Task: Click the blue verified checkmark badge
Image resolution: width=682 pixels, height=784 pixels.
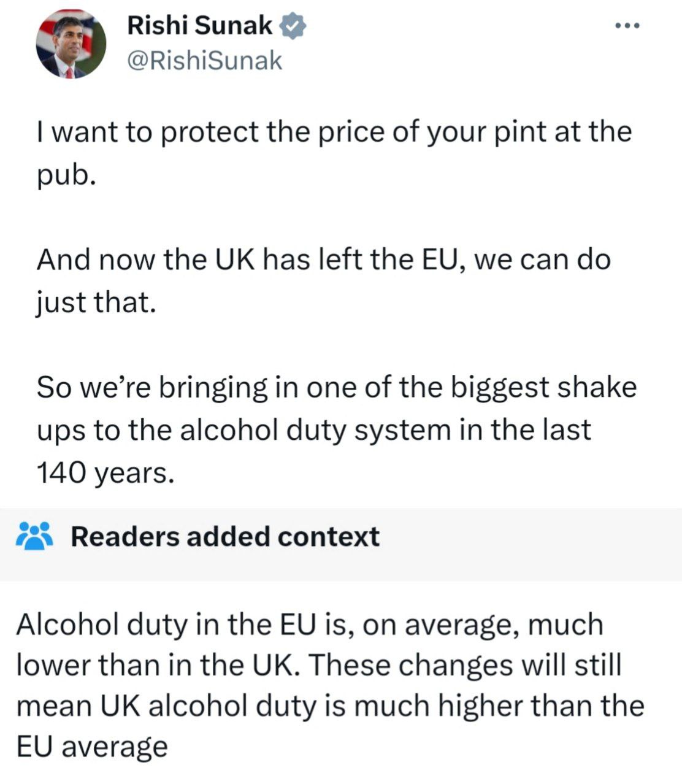Action: coord(293,26)
